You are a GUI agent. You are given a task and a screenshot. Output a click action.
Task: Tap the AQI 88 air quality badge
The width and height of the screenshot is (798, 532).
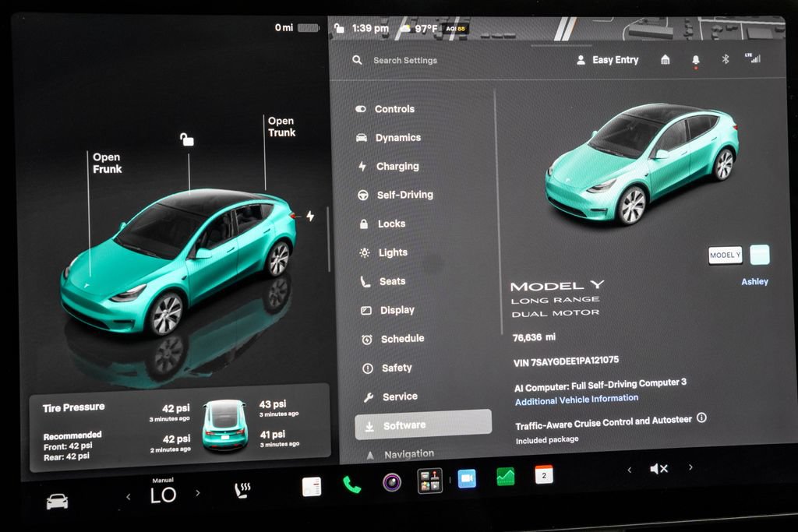(x=455, y=29)
